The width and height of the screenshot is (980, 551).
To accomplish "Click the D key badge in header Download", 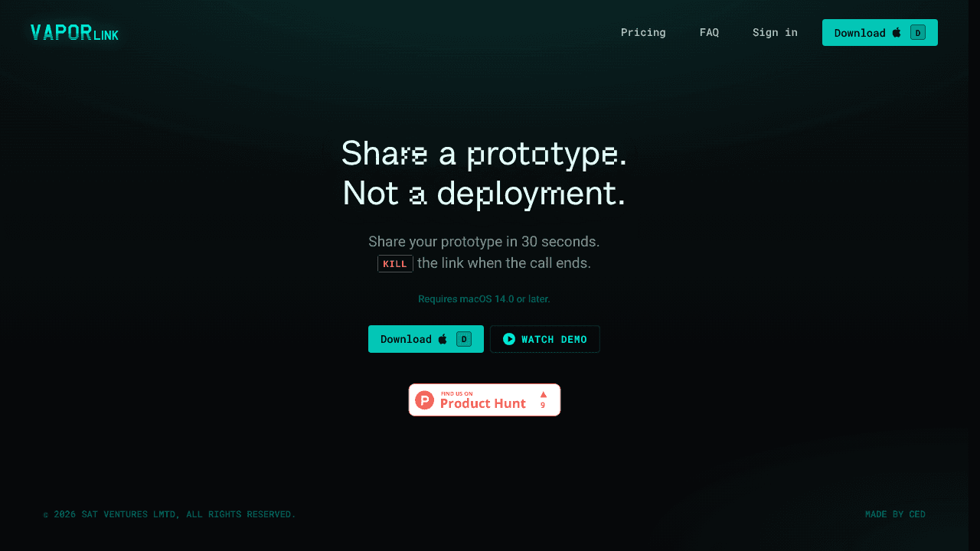I will point(918,32).
